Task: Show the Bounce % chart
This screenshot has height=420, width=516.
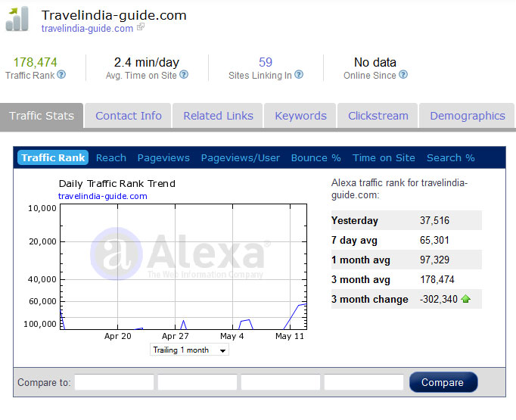Action: pyautogui.click(x=316, y=157)
